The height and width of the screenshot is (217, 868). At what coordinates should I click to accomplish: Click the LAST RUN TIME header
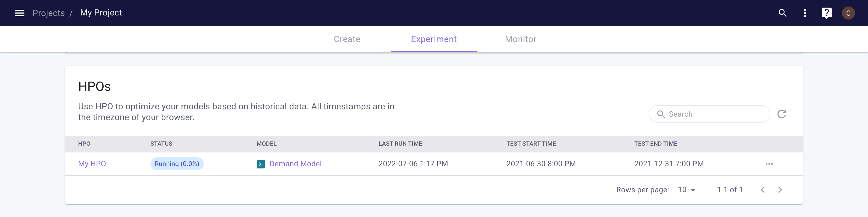tap(400, 143)
